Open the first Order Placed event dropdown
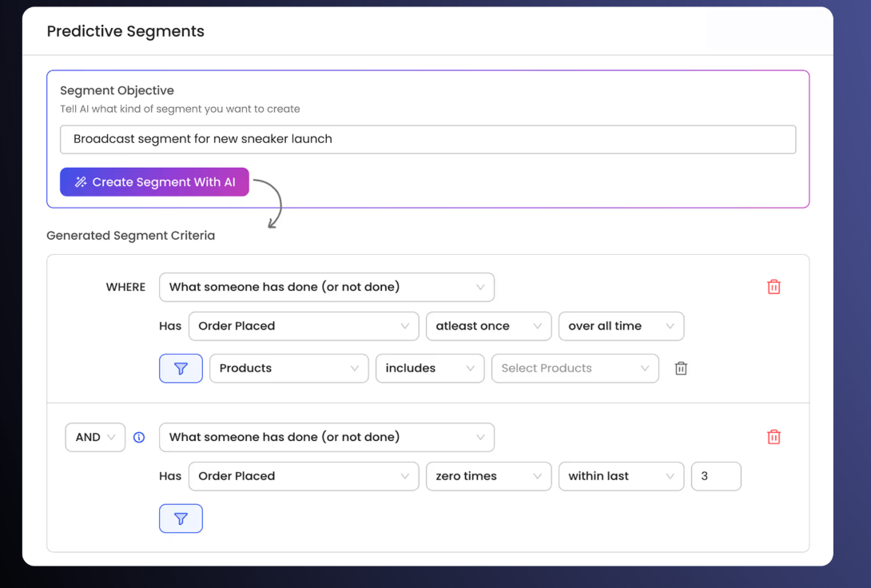 [x=303, y=326]
